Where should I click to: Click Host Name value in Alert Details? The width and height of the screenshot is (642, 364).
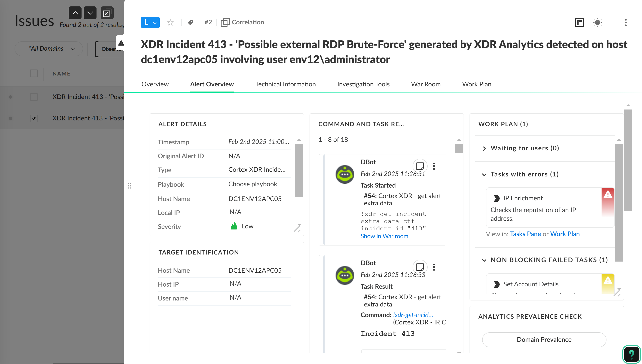[255, 199]
